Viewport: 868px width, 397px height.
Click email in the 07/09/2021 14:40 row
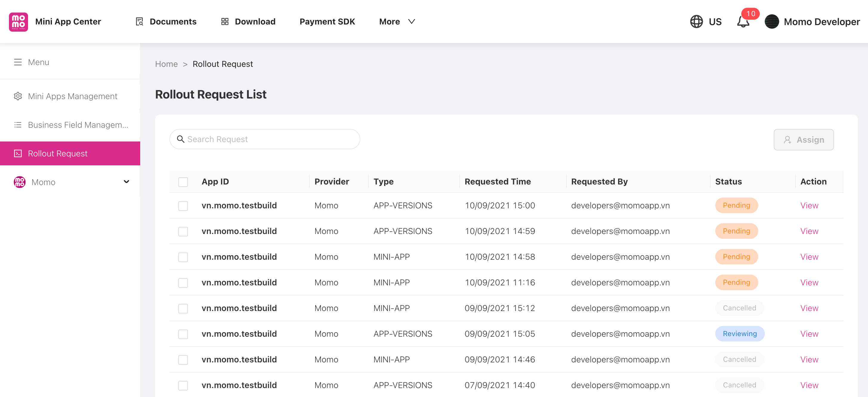click(x=620, y=385)
